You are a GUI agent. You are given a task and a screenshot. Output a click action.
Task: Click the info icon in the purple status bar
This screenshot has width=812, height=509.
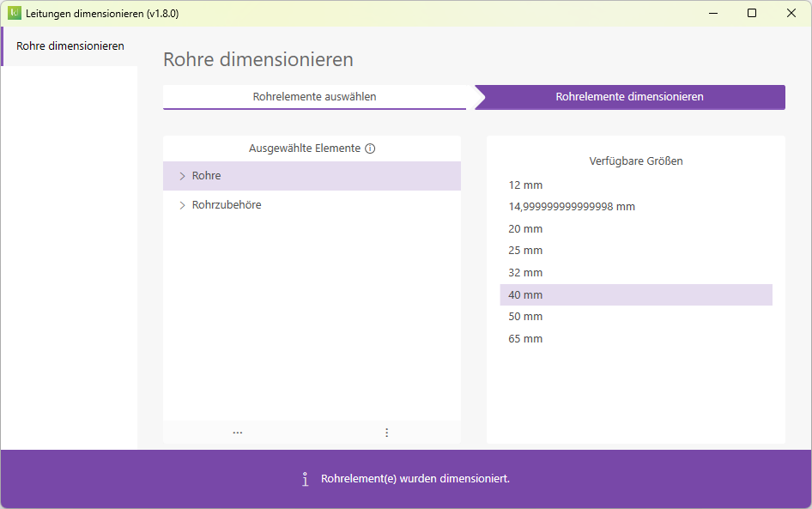(305, 479)
